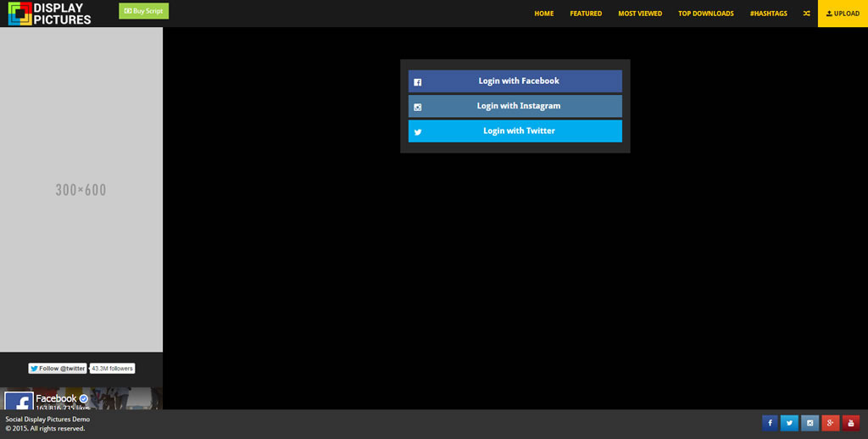Click the shuffle random icon

tap(807, 14)
